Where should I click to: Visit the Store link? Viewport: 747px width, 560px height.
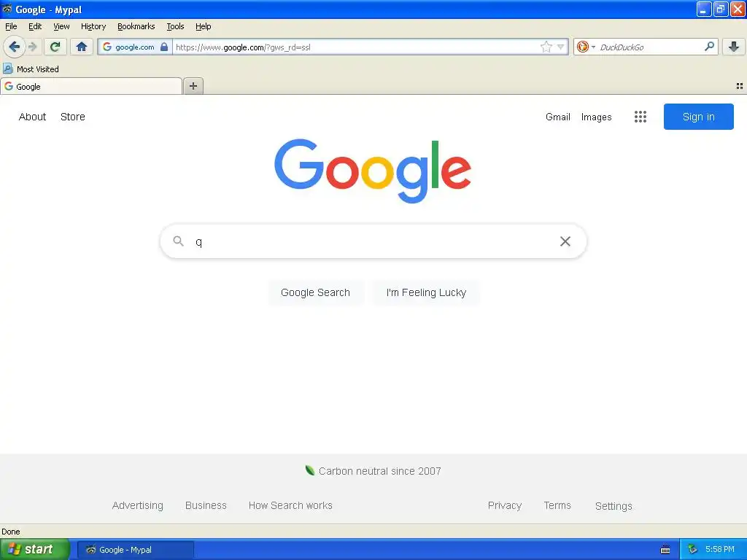(73, 117)
